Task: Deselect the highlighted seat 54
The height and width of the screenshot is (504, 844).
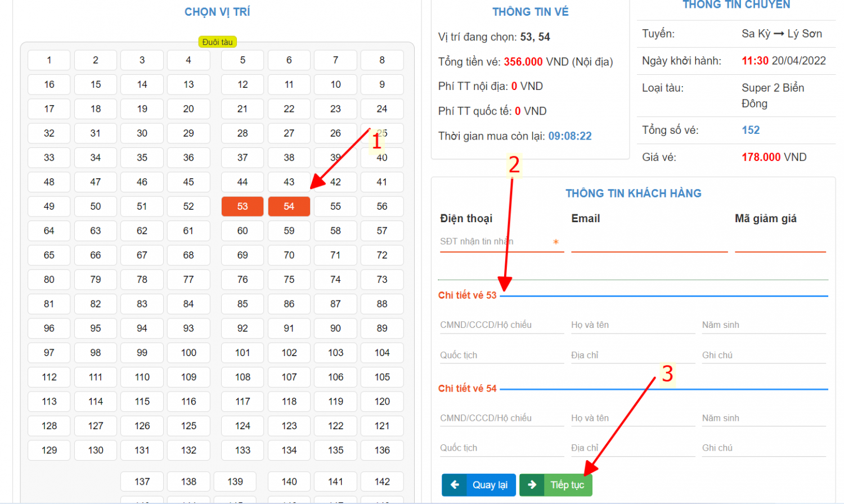Action: pos(289,206)
